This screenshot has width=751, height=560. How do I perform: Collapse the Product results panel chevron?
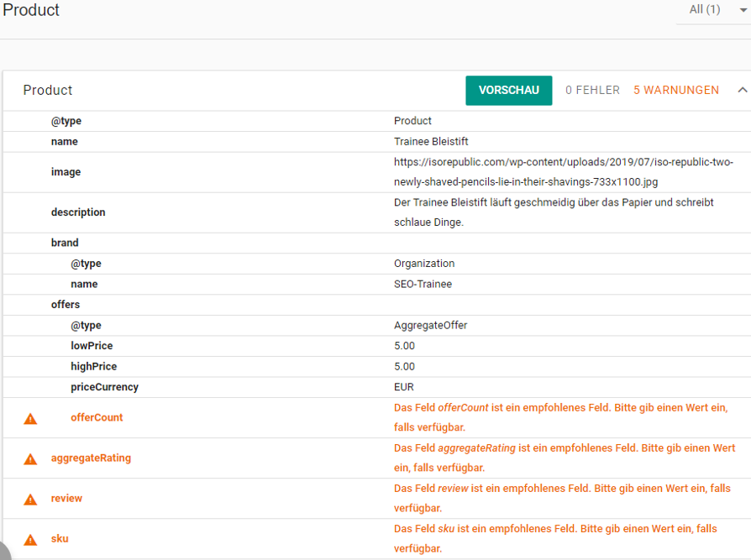pyautogui.click(x=742, y=90)
